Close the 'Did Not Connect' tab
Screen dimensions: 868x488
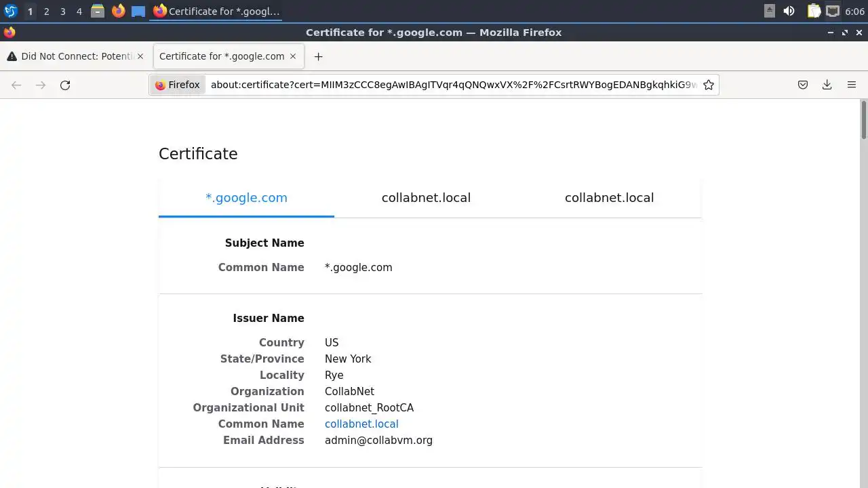(x=140, y=56)
